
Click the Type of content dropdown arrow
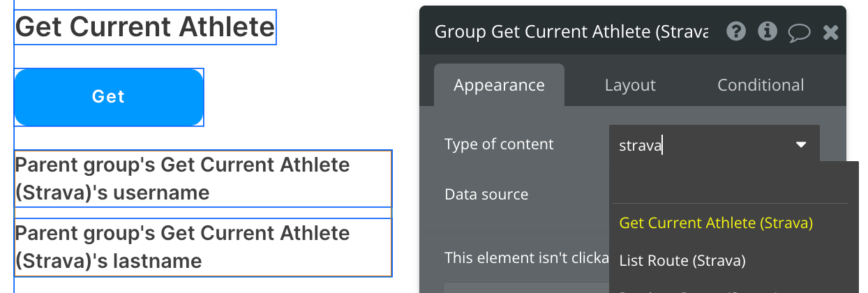(x=801, y=145)
